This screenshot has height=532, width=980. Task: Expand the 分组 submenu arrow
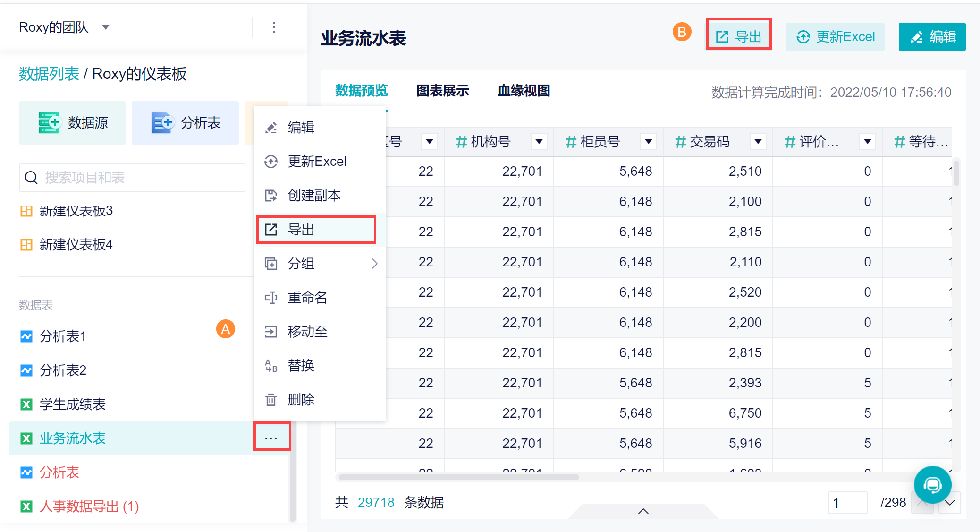point(374,264)
